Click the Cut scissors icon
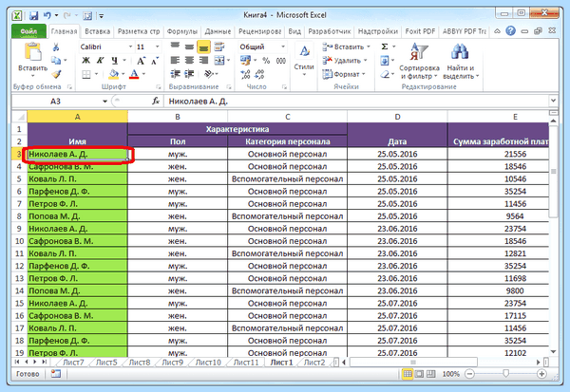570x392 pixels. click(x=56, y=47)
